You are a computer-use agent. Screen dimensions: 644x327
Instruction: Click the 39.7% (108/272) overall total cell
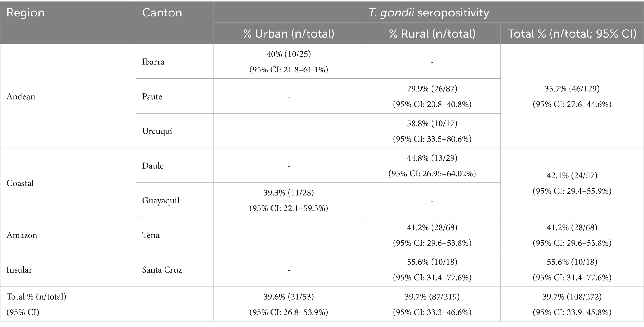pos(572,297)
